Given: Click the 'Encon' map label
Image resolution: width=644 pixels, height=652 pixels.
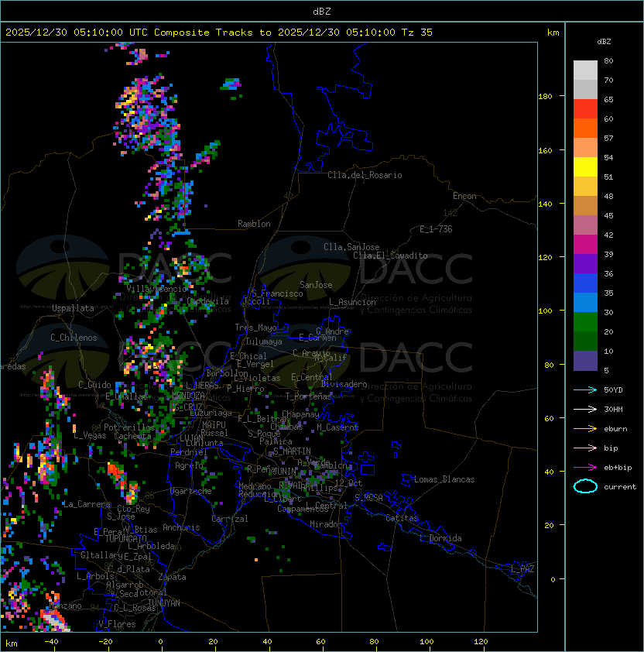Looking at the screenshot, I should tap(464, 196).
